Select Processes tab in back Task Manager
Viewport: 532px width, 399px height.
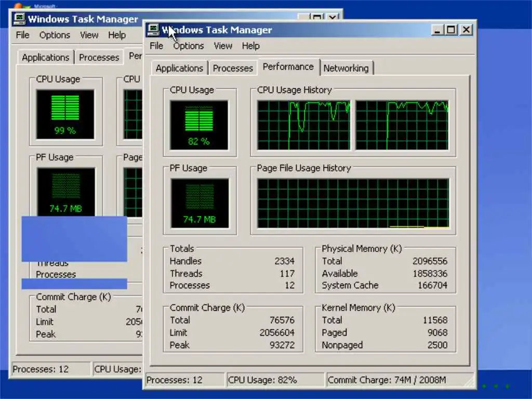click(x=99, y=57)
